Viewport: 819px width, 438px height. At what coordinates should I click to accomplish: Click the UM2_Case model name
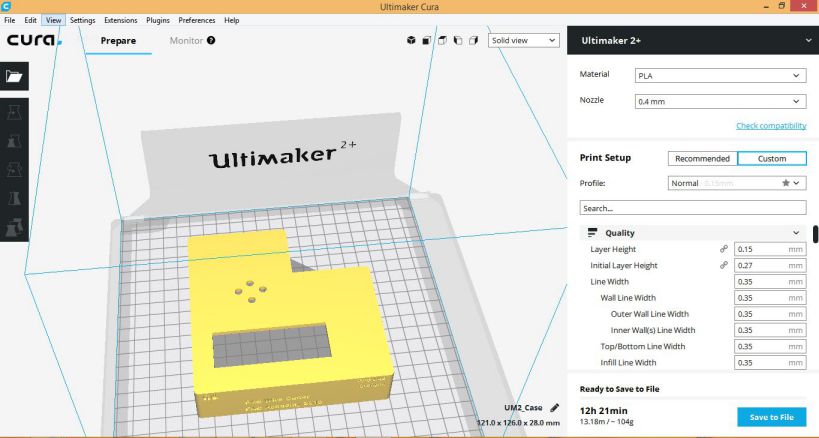pyautogui.click(x=523, y=408)
